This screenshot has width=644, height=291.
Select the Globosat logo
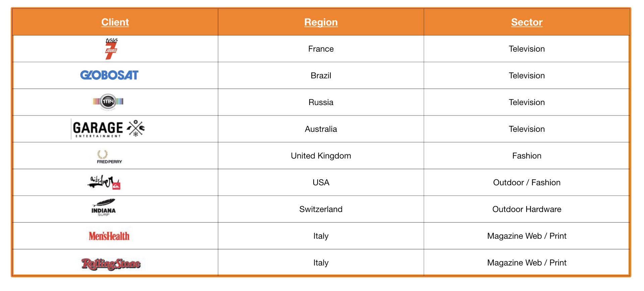(109, 75)
